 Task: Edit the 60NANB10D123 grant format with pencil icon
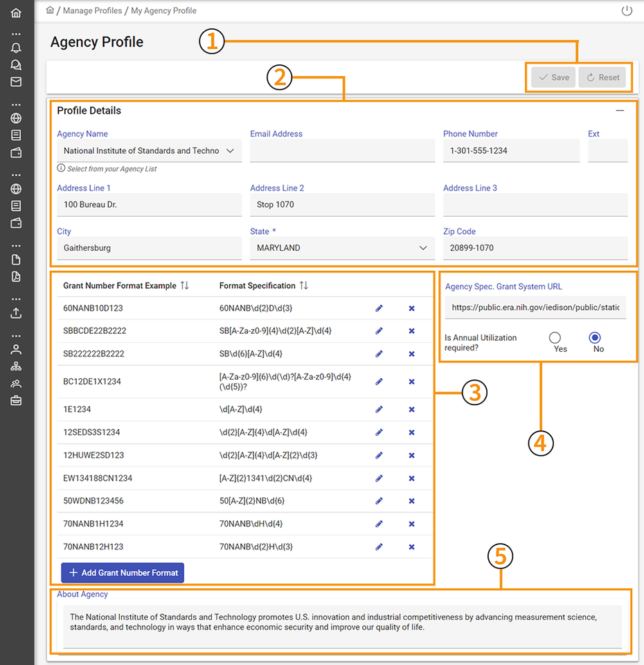(379, 307)
